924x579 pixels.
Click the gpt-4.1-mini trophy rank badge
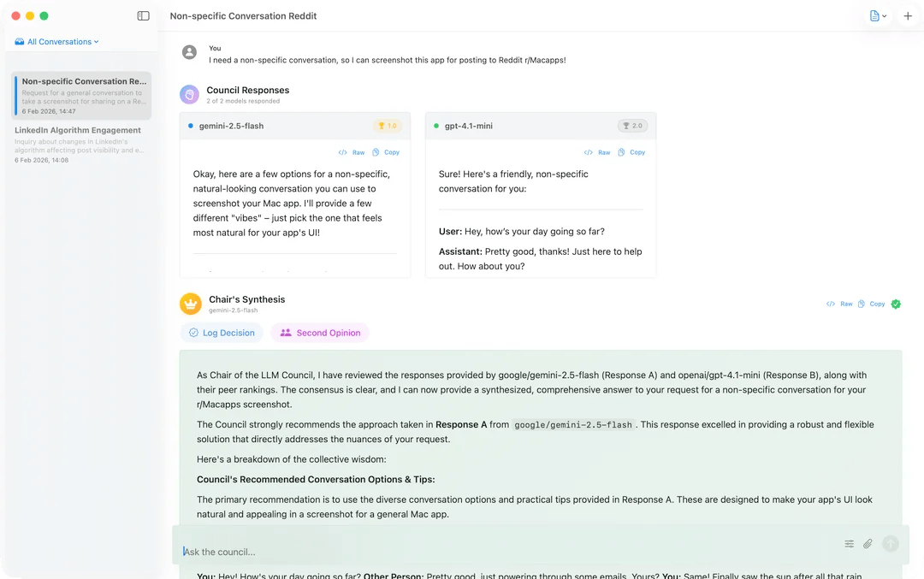pyautogui.click(x=632, y=126)
